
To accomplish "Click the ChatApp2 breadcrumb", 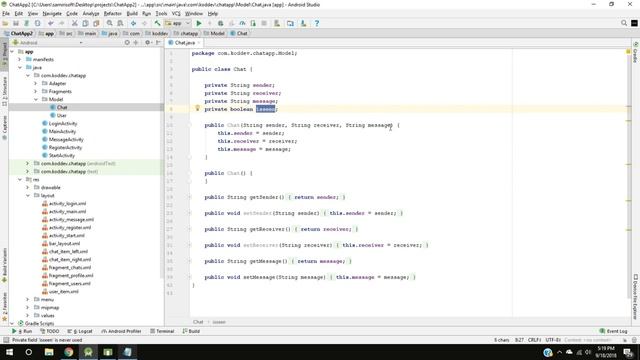I will coord(18,33).
